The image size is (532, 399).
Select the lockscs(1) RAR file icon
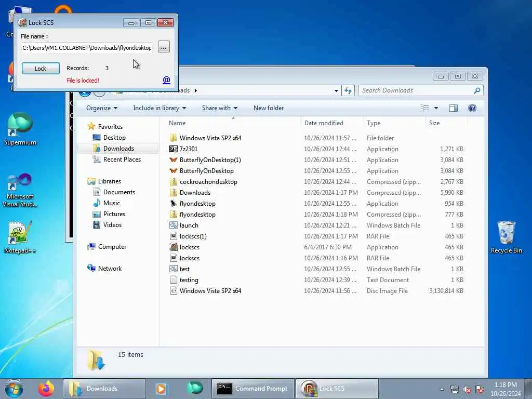(173, 236)
